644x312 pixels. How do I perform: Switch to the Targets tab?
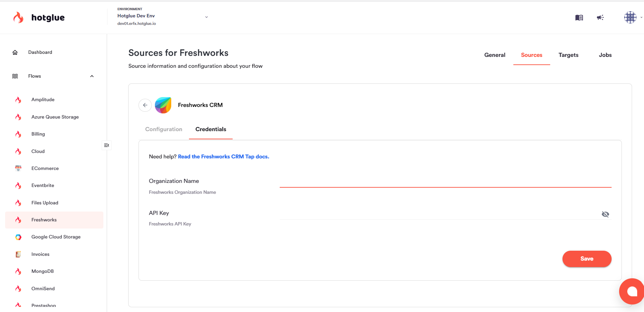point(568,55)
